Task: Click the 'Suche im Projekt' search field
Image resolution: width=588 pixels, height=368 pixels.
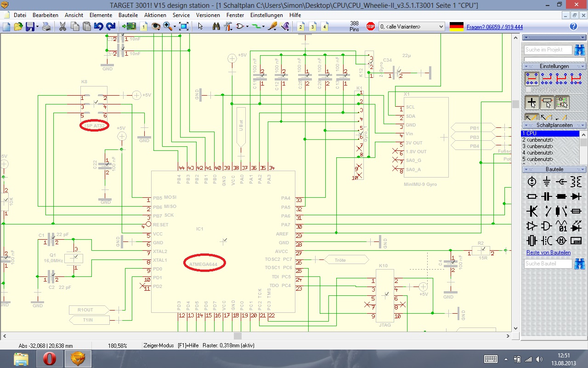Action: (x=548, y=50)
